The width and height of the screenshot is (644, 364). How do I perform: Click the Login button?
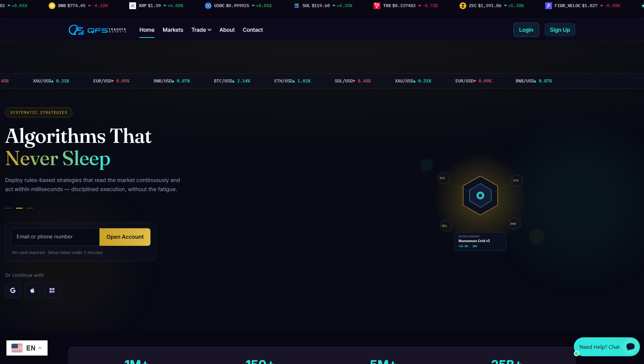click(x=526, y=30)
